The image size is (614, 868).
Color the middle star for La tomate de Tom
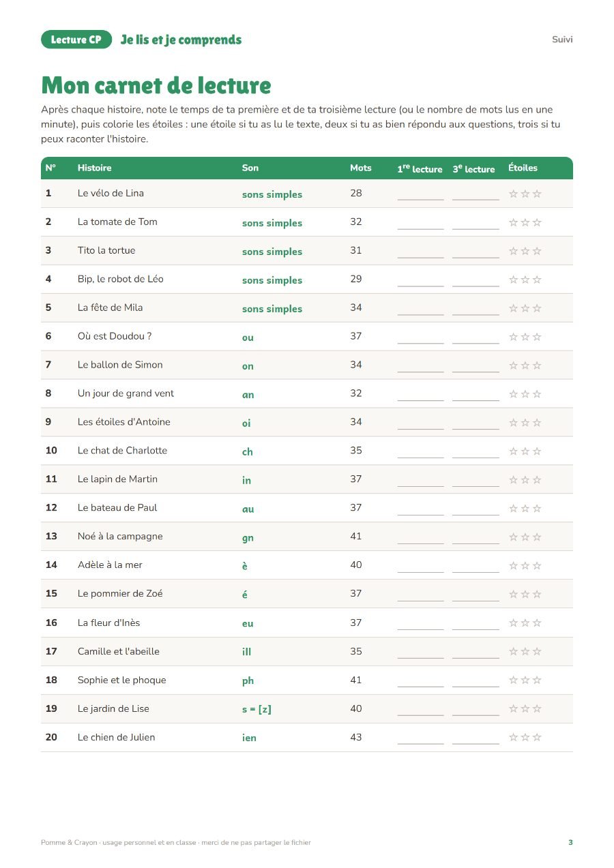point(525,222)
